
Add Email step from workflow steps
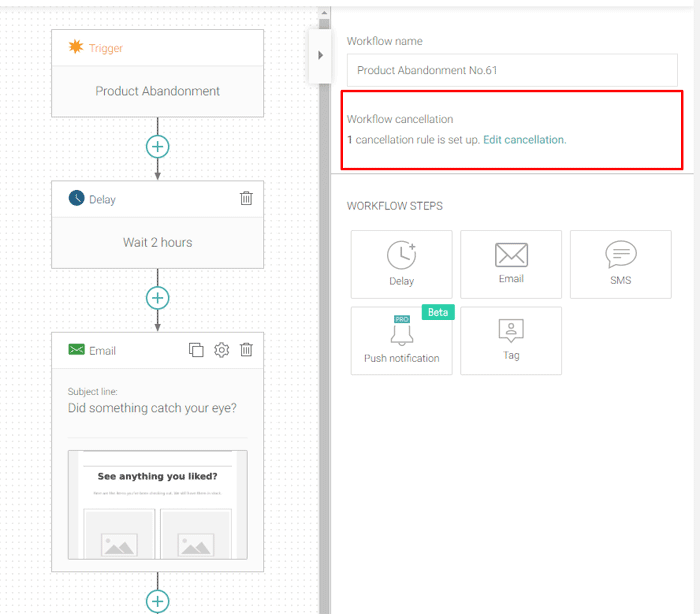(511, 264)
